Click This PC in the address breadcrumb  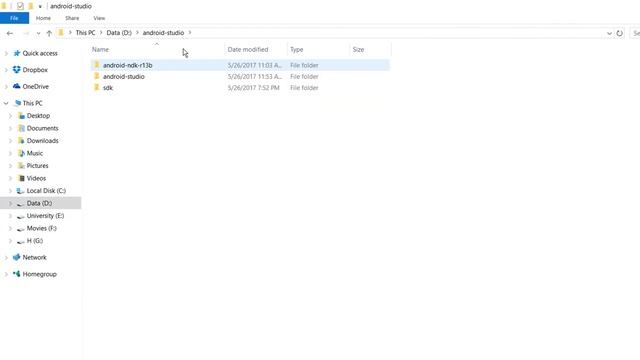tap(85, 33)
